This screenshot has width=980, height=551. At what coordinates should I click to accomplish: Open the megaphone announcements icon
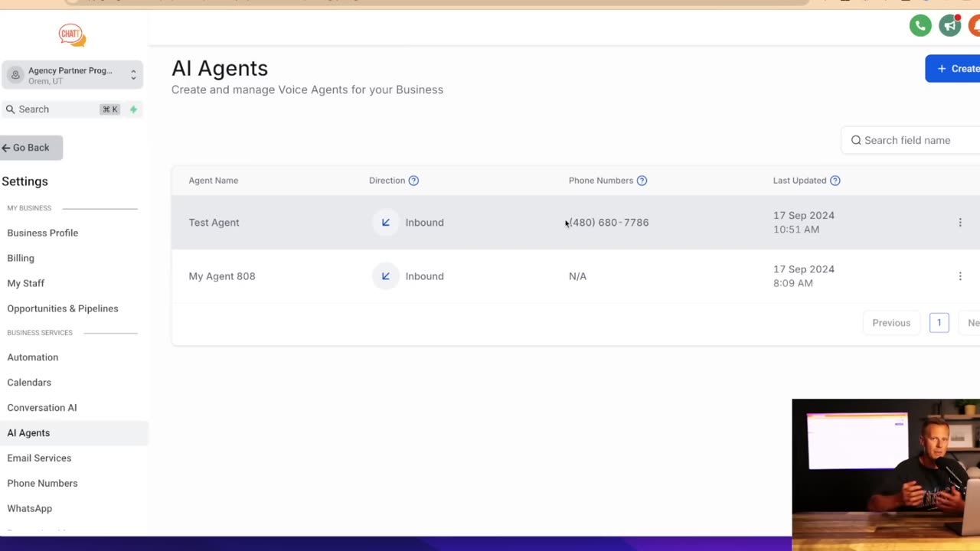click(x=950, y=25)
